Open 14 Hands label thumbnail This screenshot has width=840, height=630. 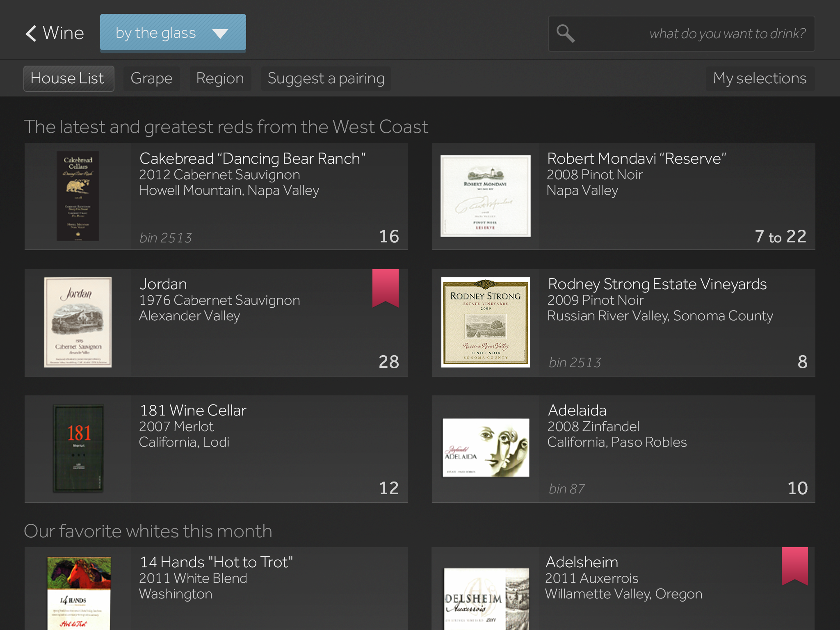(79, 593)
